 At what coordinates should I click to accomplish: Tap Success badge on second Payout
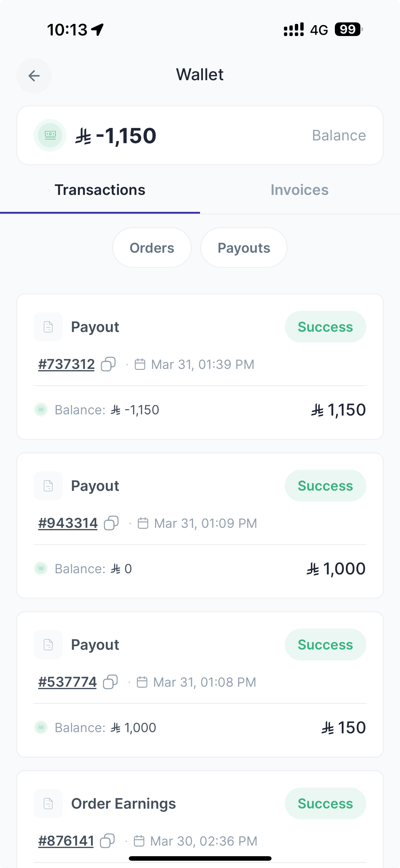tap(325, 485)
